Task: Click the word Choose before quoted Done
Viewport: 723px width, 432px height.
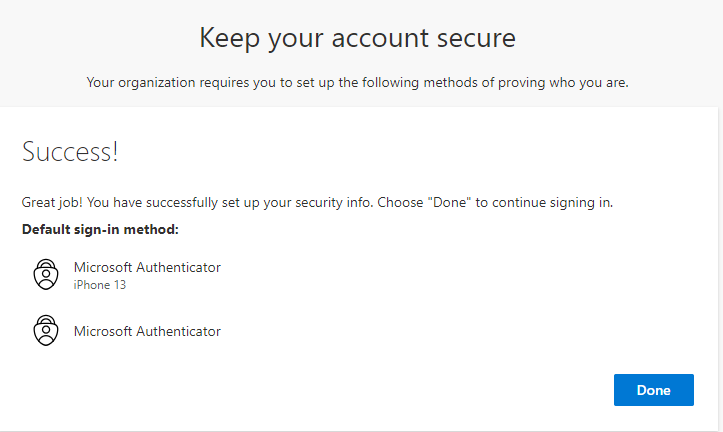Action: [400, 202]
